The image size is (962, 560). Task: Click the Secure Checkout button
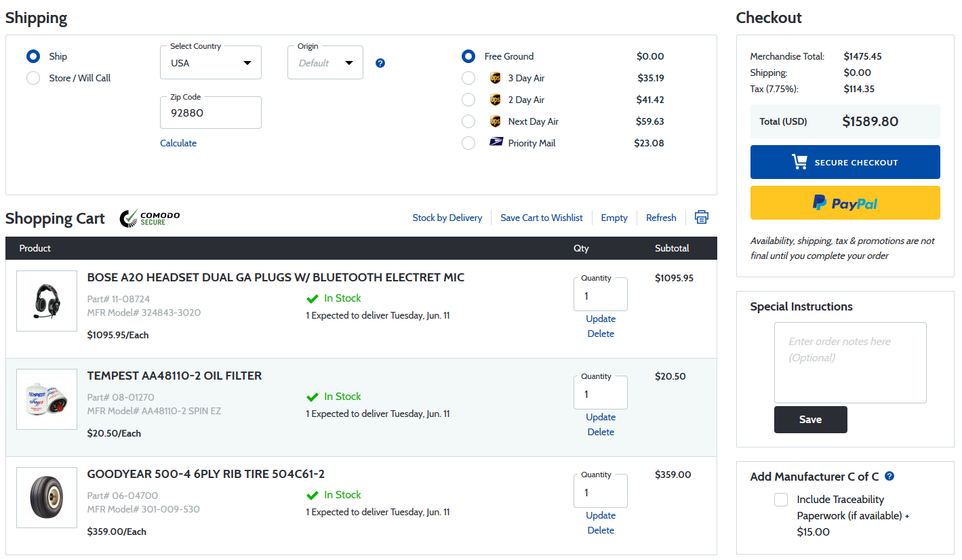pyautogui.click(x=845, y=162)
